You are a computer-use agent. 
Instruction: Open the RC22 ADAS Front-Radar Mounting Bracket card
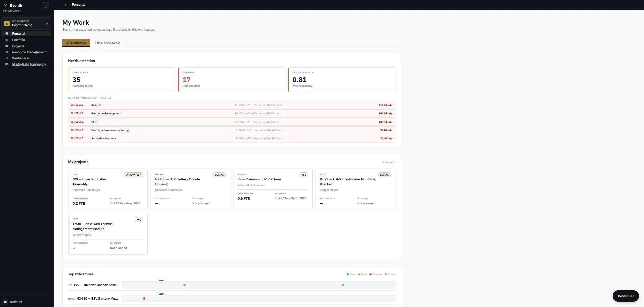pyautogui.click(x=355, y=189)
